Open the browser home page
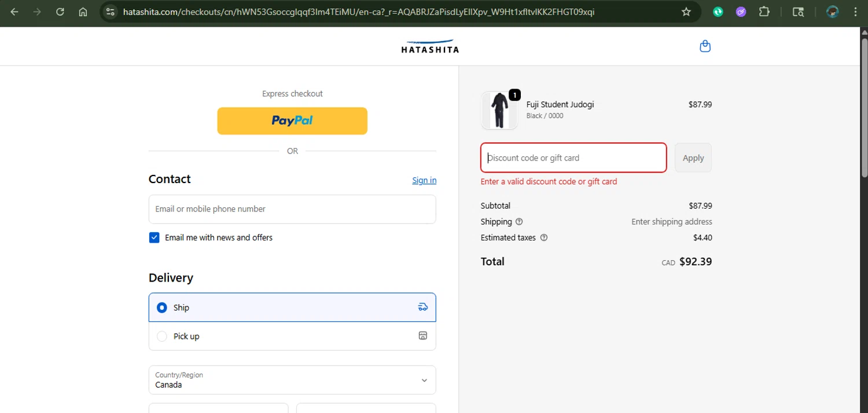868x413 pixels. (x=83, y=12)
